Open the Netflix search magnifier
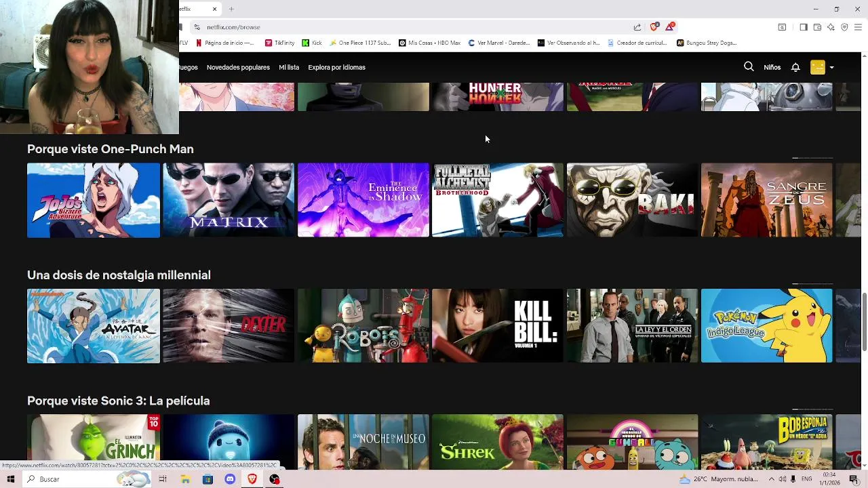The width and height of the screenshot is (868, 488). 749,67
